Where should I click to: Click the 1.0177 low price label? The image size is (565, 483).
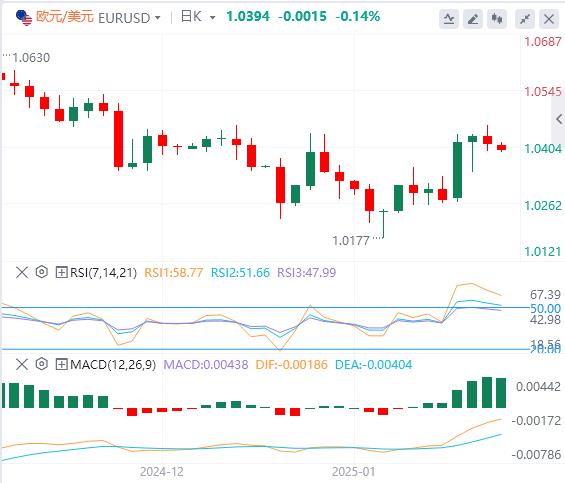pyautogui.click(x=351, y=240)
